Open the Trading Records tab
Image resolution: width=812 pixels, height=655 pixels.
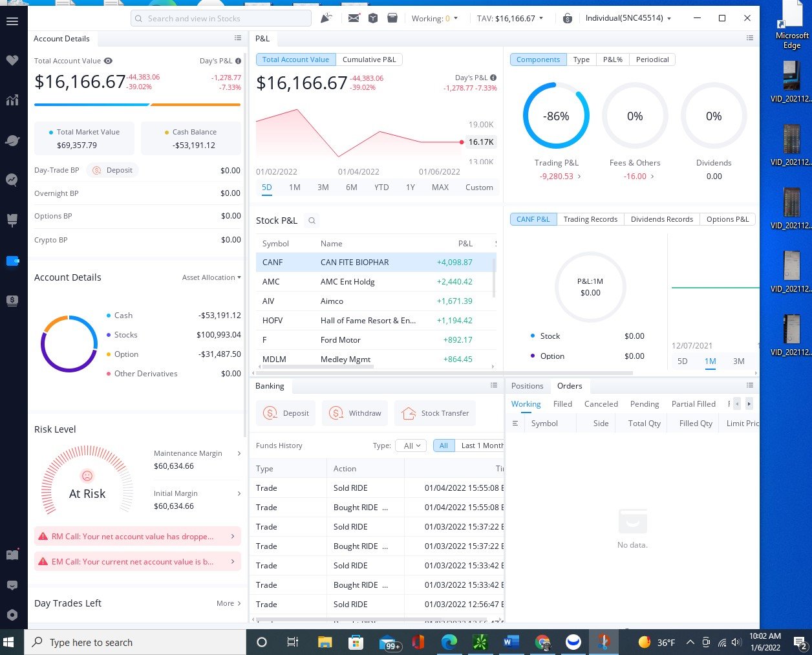click(590, 219)
